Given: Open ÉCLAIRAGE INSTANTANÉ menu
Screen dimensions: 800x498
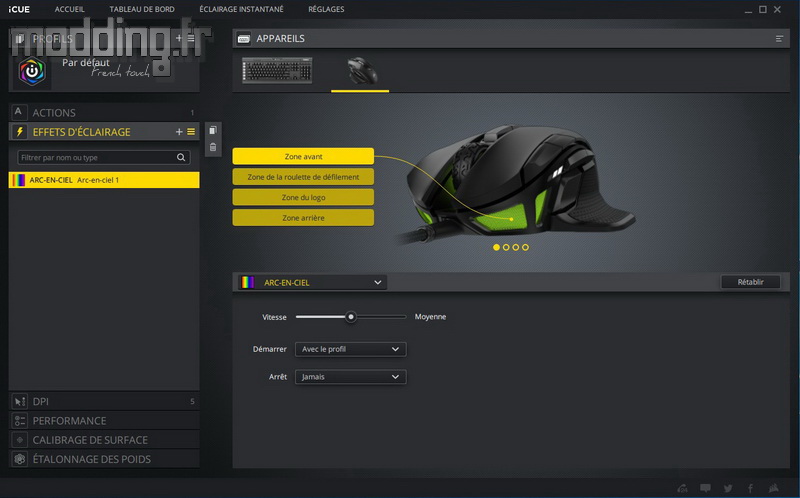Looking at the screenshot, I should (x=241, y=9).
